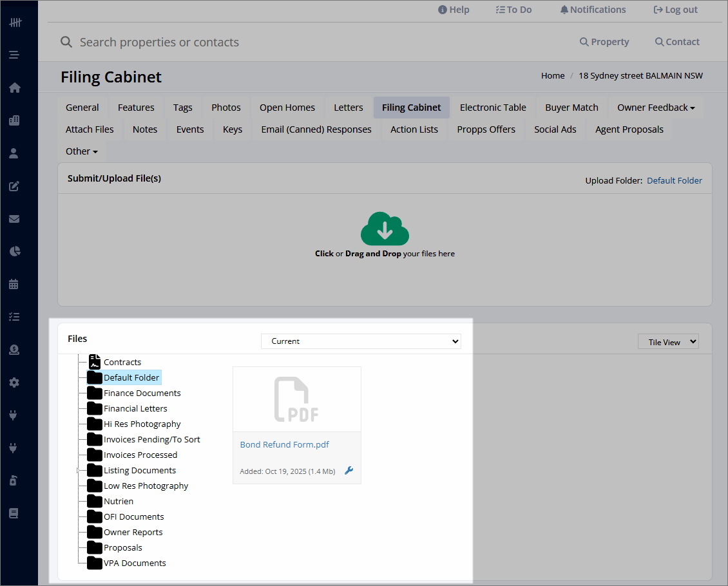This screenshot has width=728, height=586.
Task: Switch to the General tab
Action: click(x=82, y=108)
